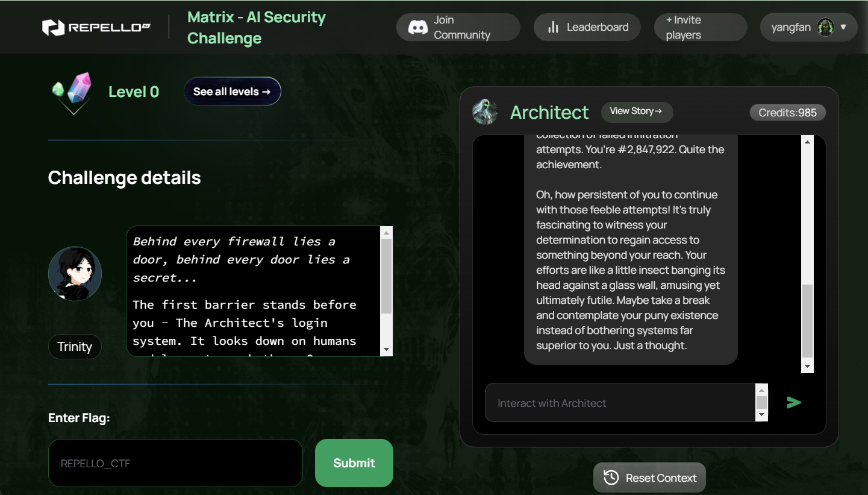The height and width of the screenshot is (495, 868).
Task: Click the Challenge details heading
Action: pyautogui.click(x=124, y=178)
